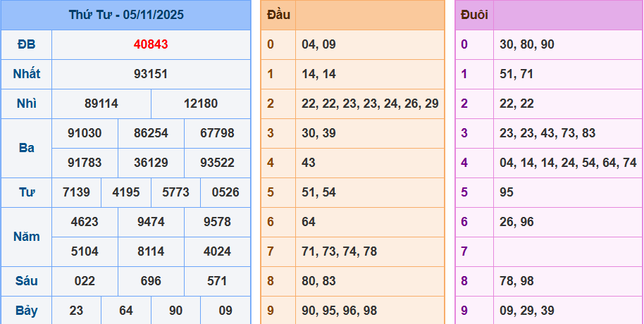
Task: Click third prize number 86254
Action: point(151,133)
